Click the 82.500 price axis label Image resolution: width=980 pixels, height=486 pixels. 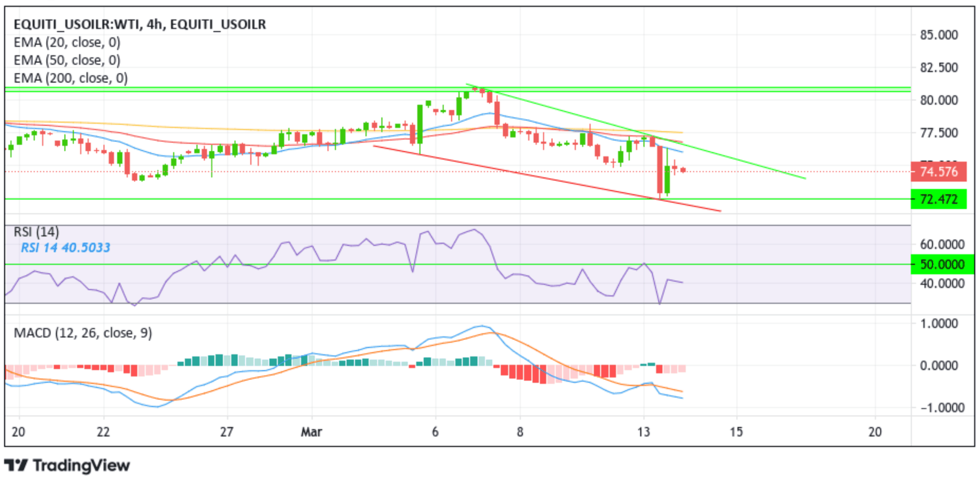coord(939,67)
